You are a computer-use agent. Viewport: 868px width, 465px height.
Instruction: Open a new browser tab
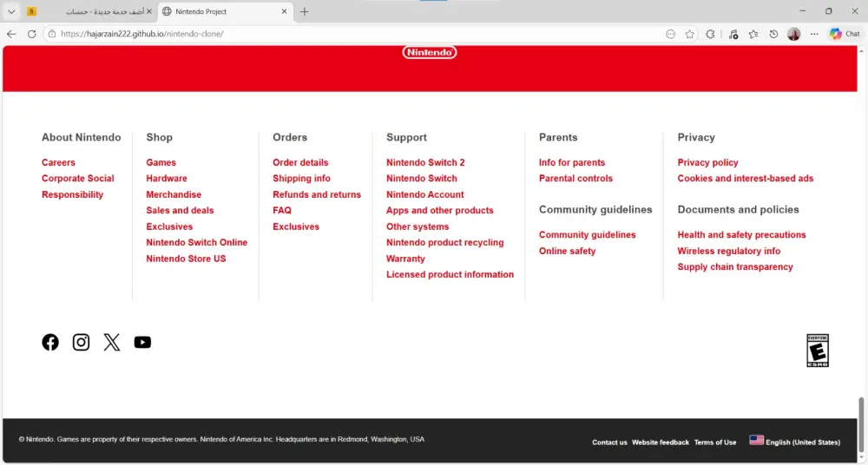[304, 11]
